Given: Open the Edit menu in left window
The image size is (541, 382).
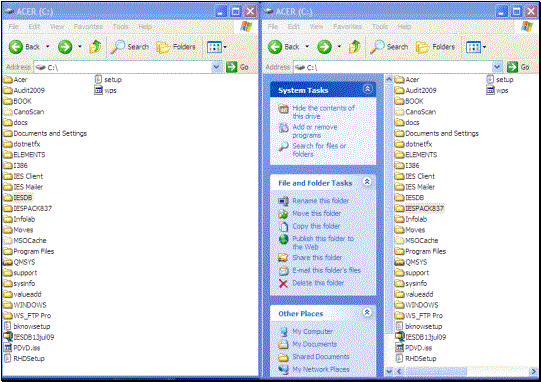Looking at the screenshot, I should [x=34, y=27].
